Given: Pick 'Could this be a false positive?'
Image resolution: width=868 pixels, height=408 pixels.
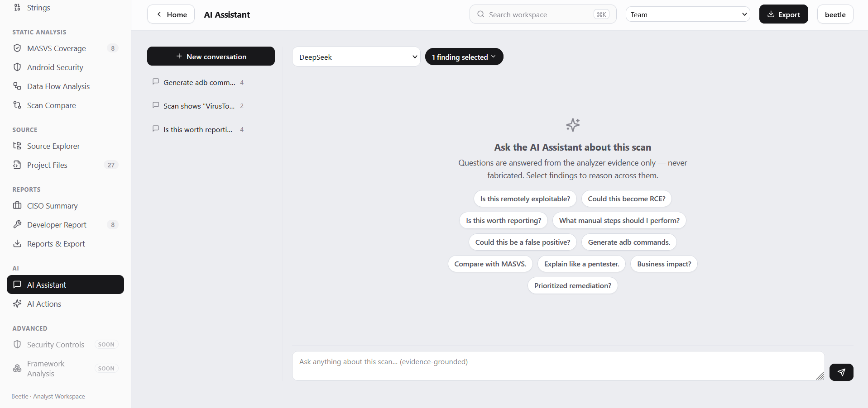Looking at the screenshot, I should pos(523,242).
